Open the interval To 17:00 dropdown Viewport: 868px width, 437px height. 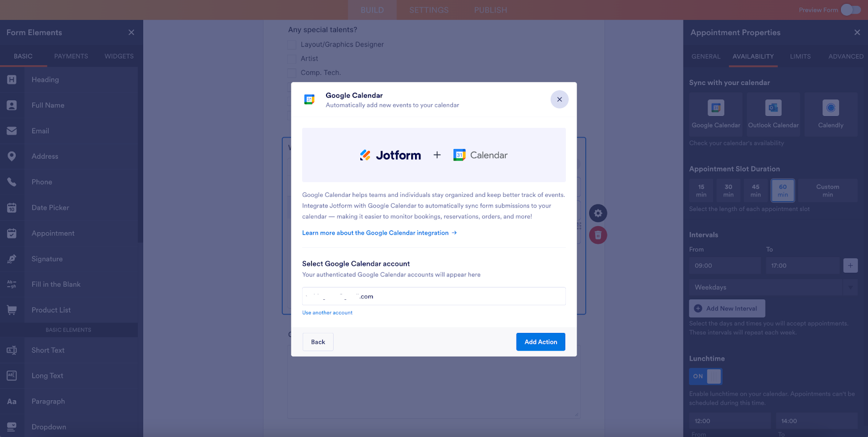tap(802, 266)
